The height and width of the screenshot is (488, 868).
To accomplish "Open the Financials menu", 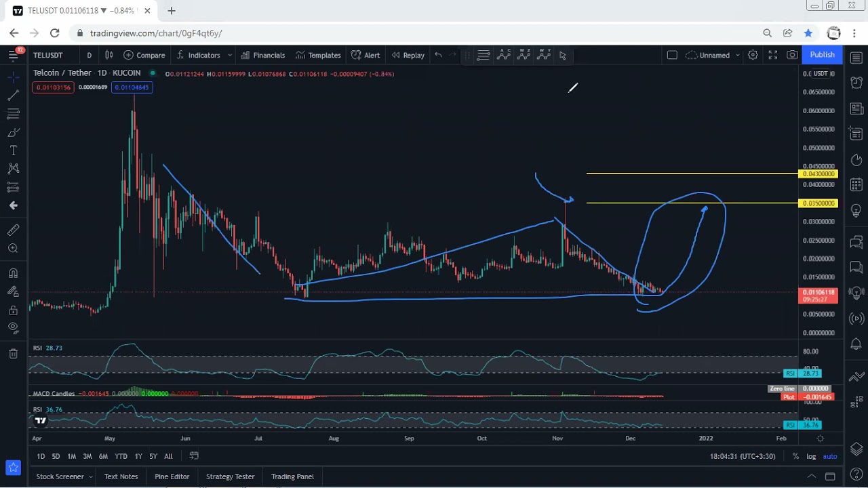I will 262,55.
